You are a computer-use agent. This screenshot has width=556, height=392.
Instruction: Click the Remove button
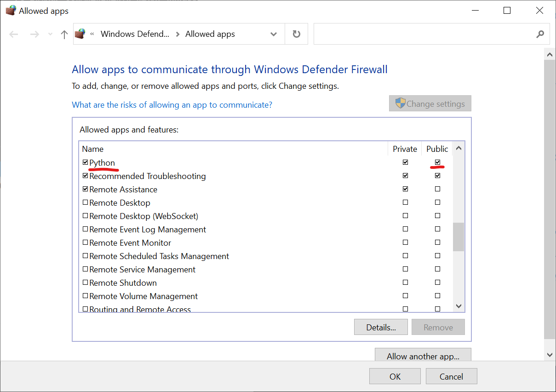438,328
